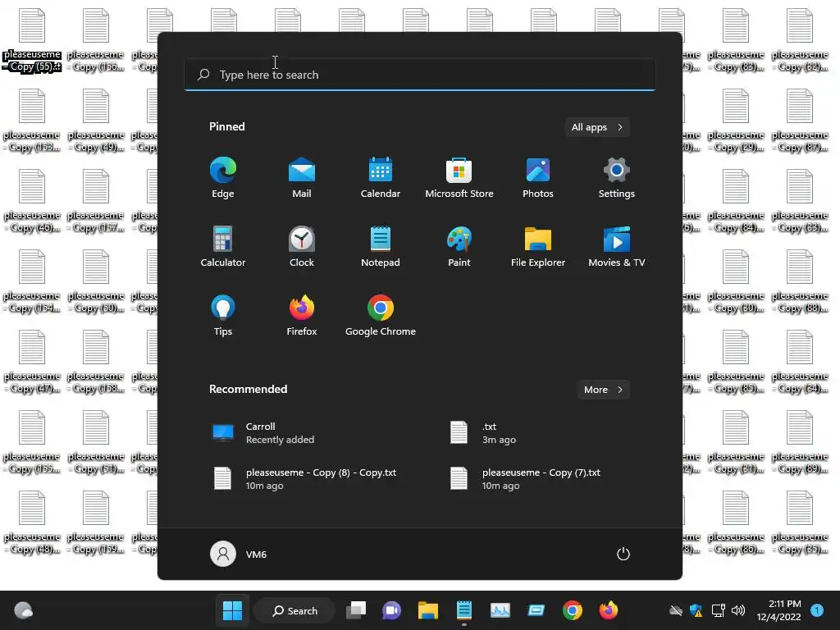
Task: Launch the Clock app
Action: [x=302, y=246]
